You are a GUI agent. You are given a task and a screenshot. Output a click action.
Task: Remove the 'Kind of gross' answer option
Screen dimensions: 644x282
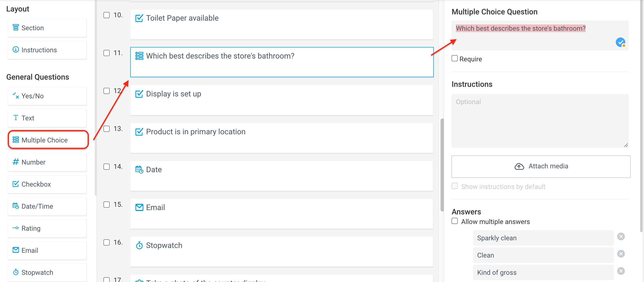pos(621,271)
